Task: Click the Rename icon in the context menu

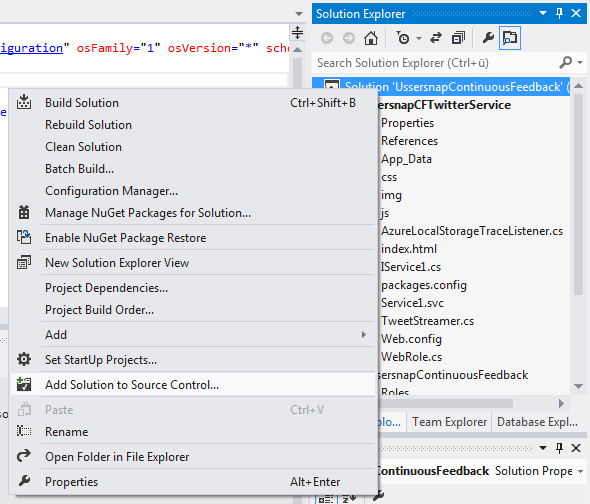Action: coord(24,431)
